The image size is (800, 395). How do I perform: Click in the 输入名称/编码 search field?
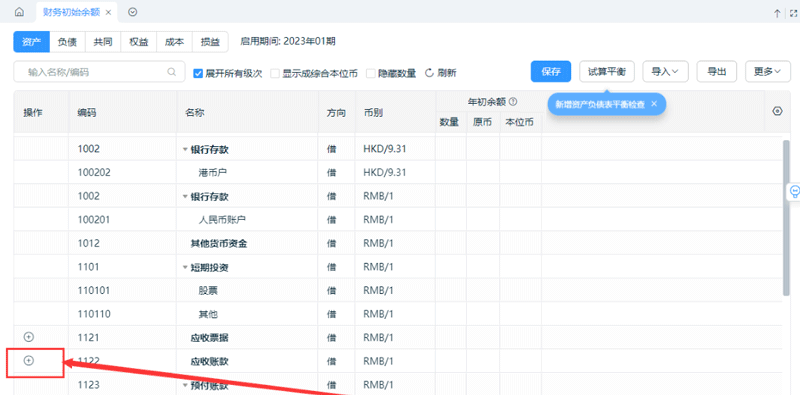(x=99, y=72)
